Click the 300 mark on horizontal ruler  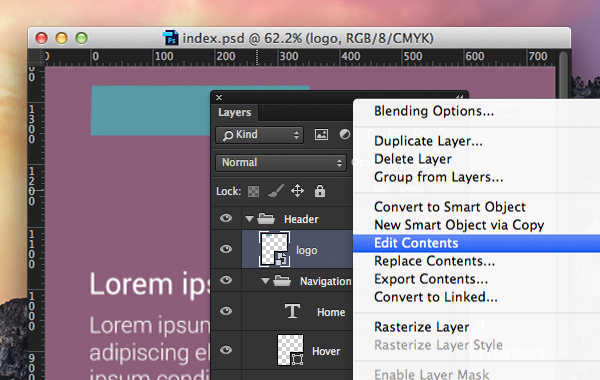coord(289,56)
